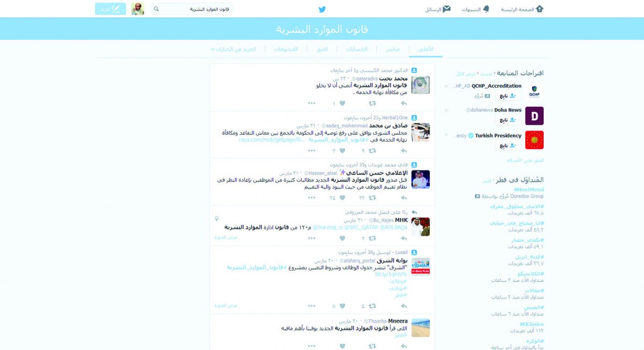Expand عرض الصورة on MHK's tweet
The width and height of the screenshot is (644, 350).
click(x=226, y=237)
